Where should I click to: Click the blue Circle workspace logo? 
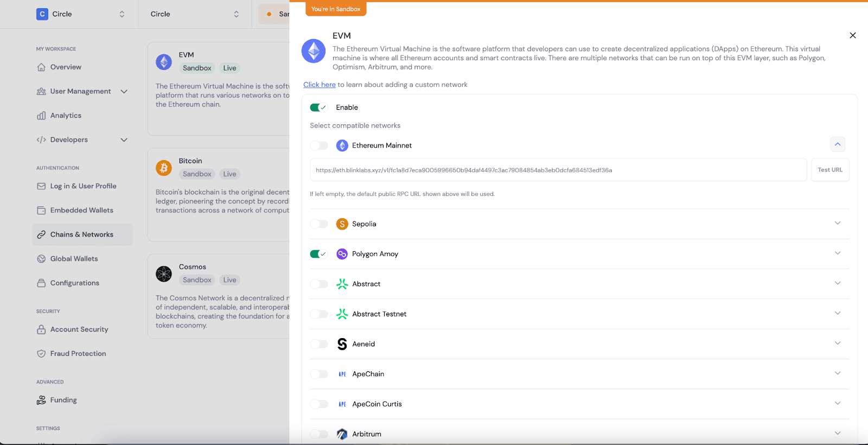click(x=42, y=14)
